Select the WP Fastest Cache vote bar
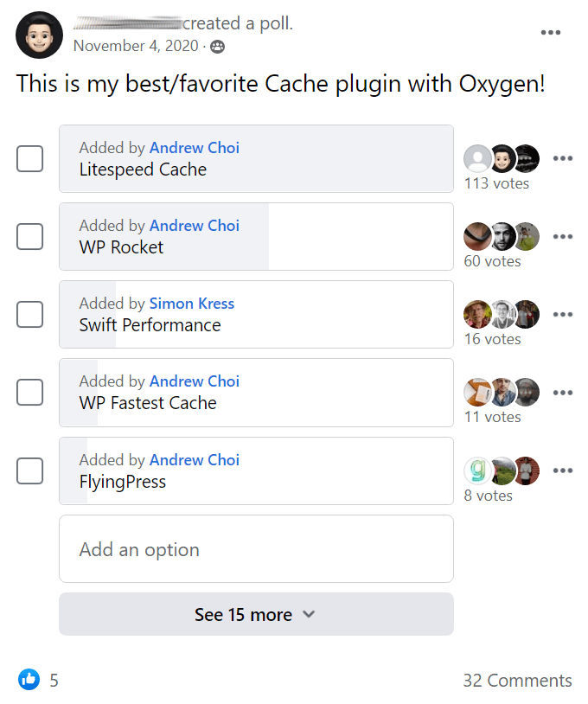The width and height of the screenshot is (588, 704). click(256, 393)
